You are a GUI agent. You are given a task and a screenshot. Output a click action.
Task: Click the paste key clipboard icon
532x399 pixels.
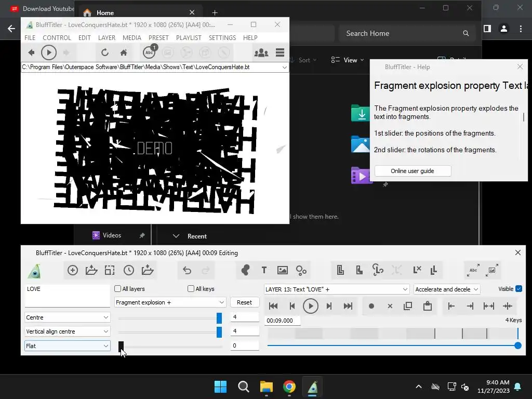click(x=428, y=306)
